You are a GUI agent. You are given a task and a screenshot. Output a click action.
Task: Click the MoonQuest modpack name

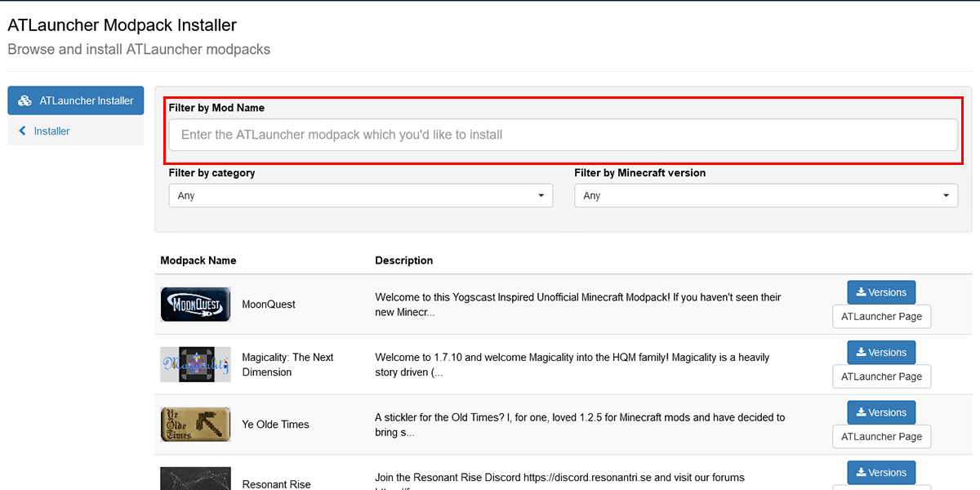(x=269, y=304)
